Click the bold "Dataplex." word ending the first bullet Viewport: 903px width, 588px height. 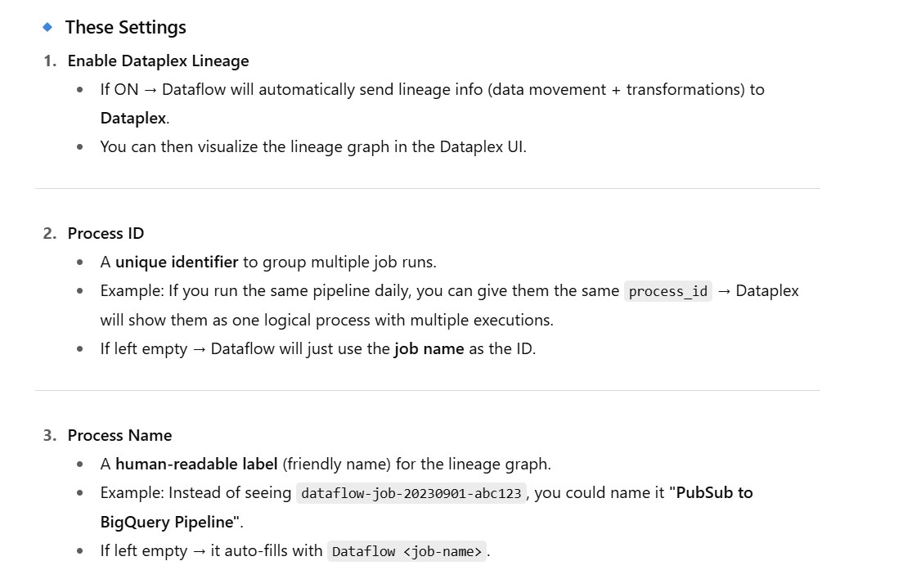[x=134, y=118]
